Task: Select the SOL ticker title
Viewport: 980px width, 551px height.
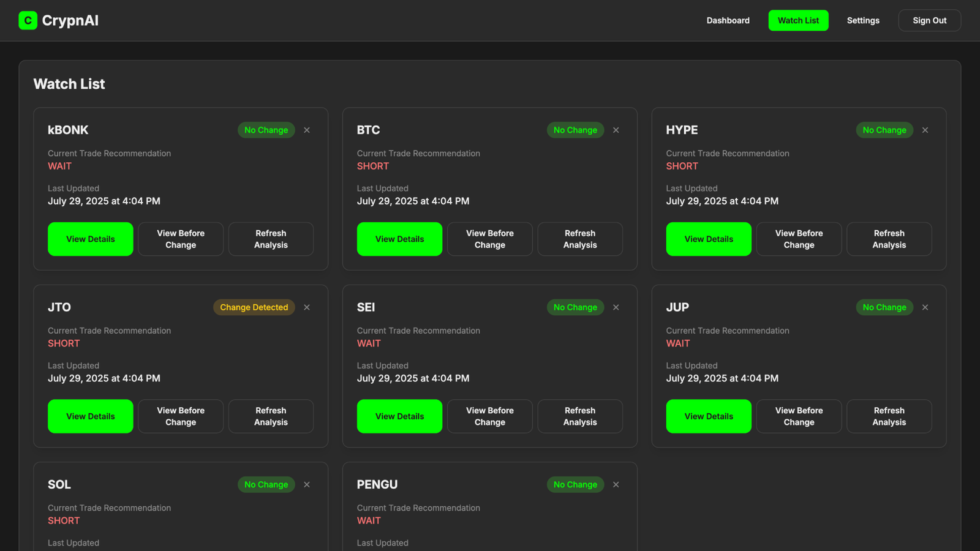Action: pos(59,484)
